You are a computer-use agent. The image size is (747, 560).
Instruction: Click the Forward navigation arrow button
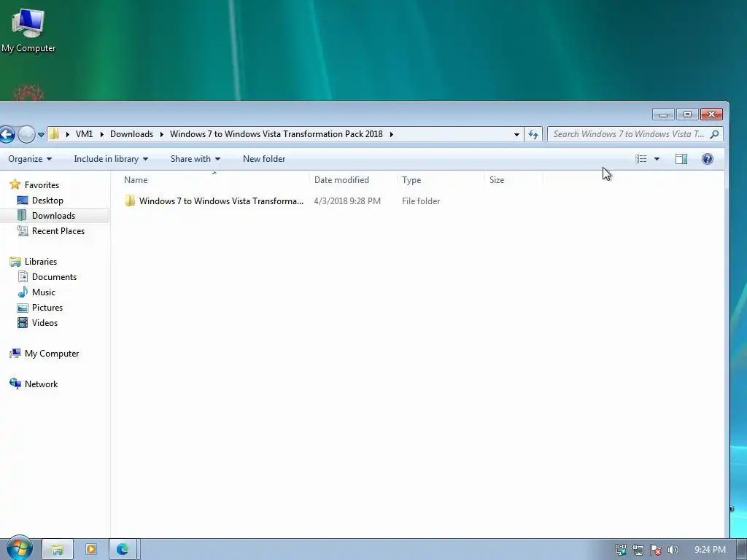pyautogui.click(x=26, y=134)
